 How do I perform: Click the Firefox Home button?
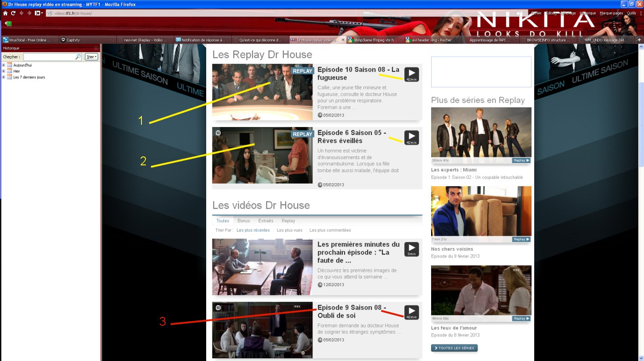[5, 13]
